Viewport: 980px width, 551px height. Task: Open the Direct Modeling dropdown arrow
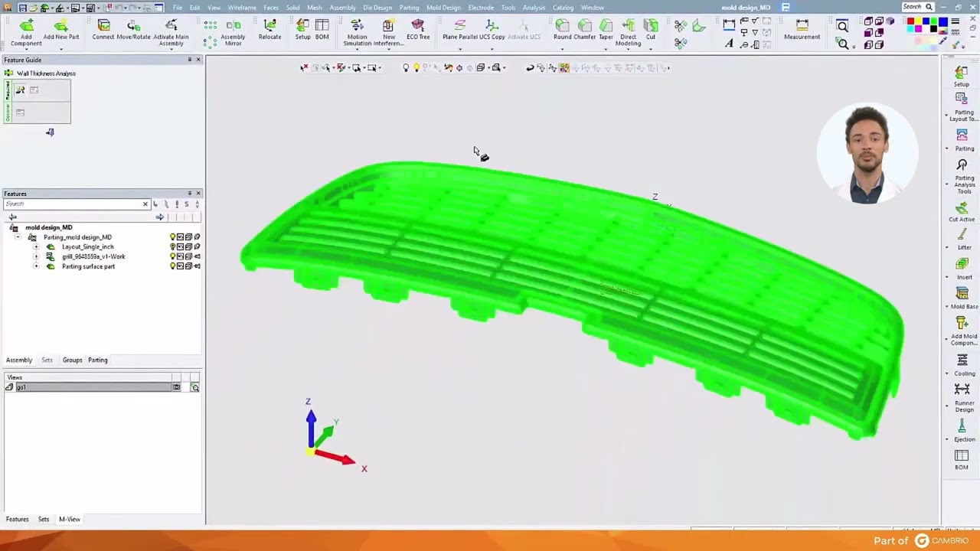[628, 50]
